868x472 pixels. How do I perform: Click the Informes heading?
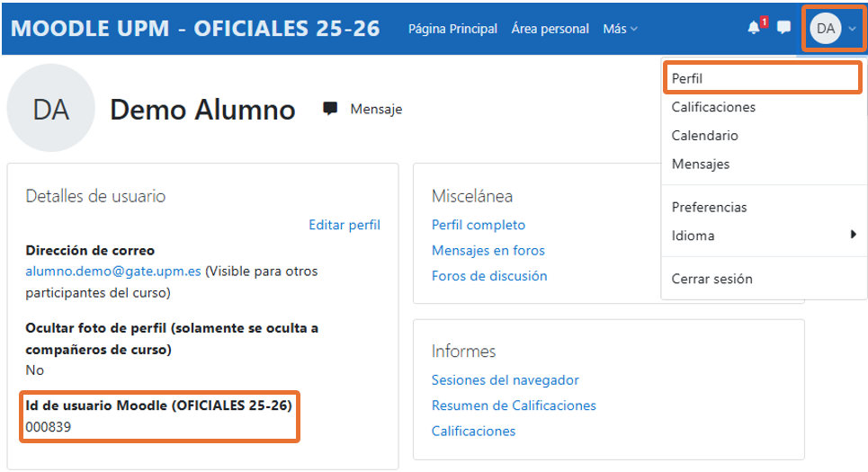[x=463, y=351]
